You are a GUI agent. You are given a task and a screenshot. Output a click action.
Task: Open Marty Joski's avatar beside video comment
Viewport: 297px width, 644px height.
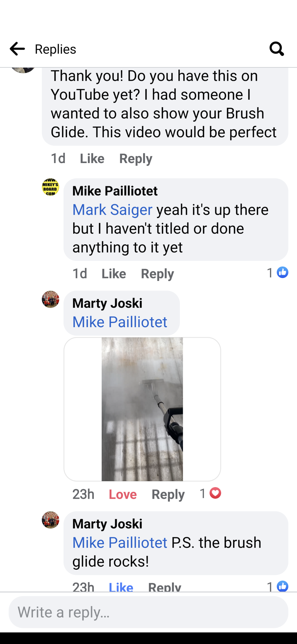click(51, 299)
